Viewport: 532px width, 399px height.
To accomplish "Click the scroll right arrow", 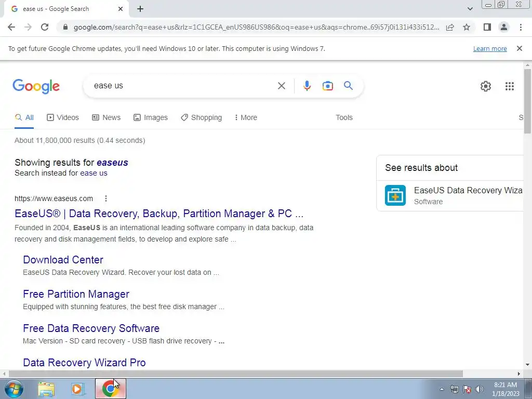I will pos(519,374).
